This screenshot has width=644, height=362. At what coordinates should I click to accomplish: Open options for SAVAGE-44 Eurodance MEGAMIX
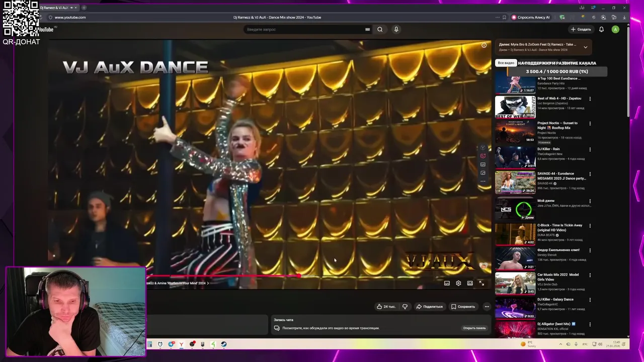(590, 174)
